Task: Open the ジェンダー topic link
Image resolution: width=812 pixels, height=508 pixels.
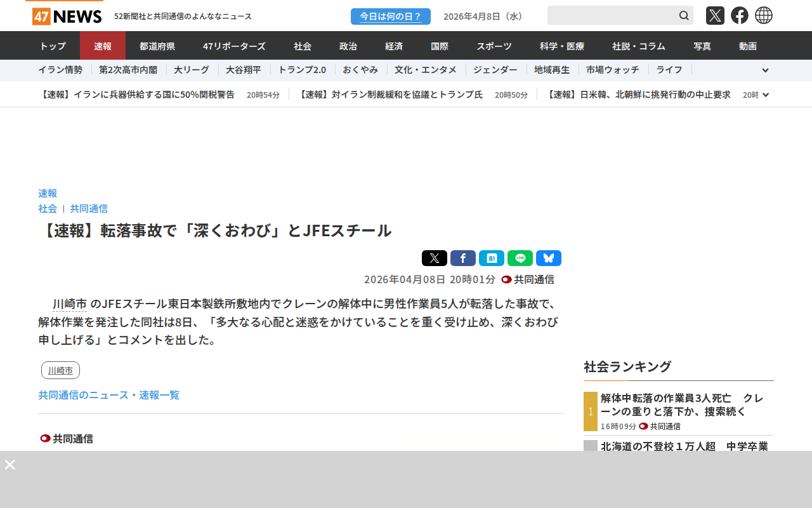Action: [495, 70]
